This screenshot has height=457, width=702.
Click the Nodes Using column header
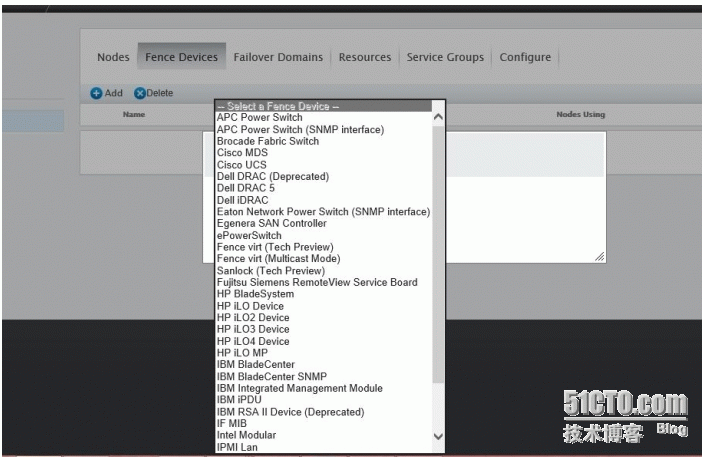pyautogui.click(x=581, y=115)
